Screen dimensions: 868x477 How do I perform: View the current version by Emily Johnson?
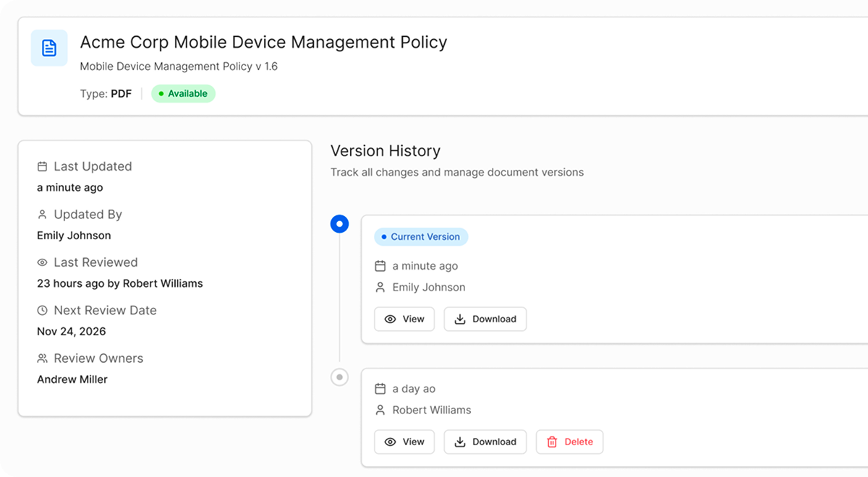coord(404,319)
